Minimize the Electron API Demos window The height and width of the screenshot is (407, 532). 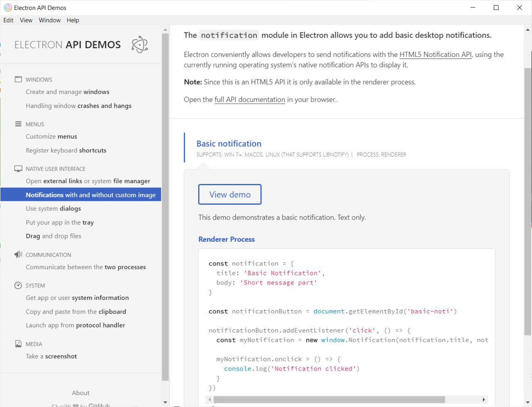pos(473,7)
